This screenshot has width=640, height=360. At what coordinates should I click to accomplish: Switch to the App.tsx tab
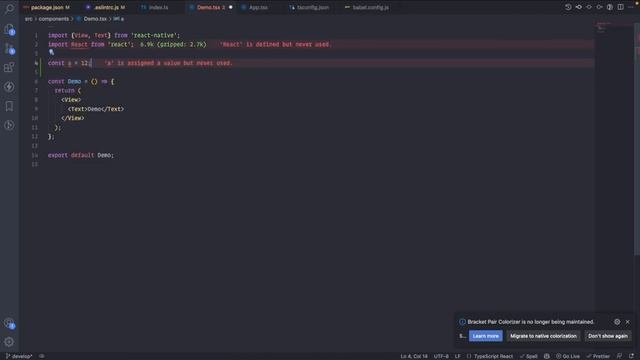click(x=257, y=7)
